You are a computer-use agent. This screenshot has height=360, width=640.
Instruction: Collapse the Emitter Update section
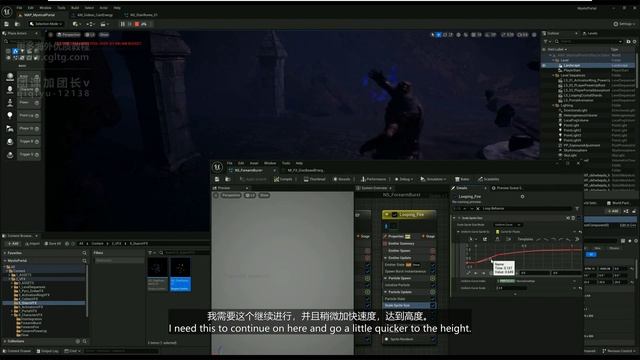pyautogui.click(x=386, y=258)
